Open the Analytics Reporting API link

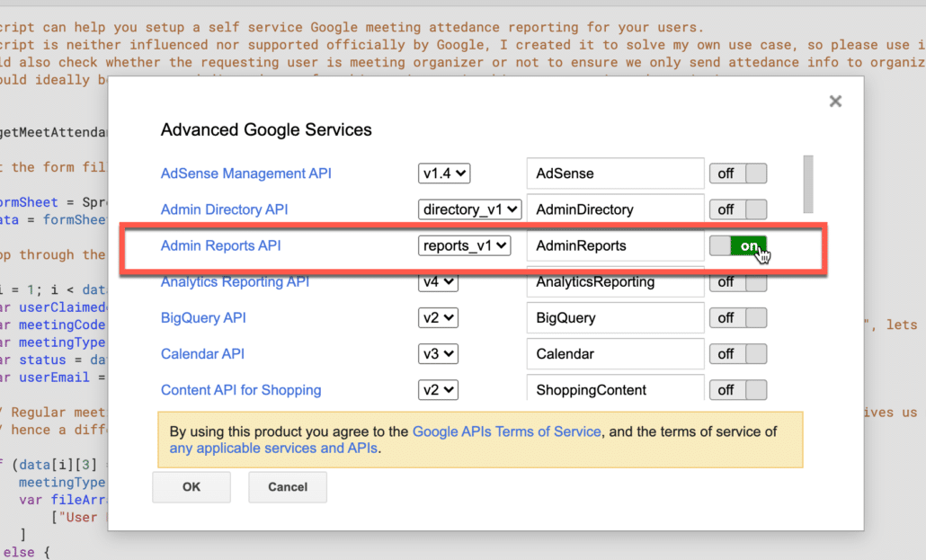[x=235, y=283]
